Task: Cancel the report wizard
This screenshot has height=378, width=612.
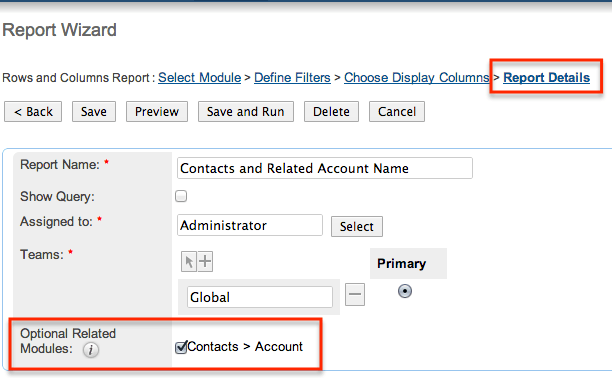Action: tap(397, 112)
